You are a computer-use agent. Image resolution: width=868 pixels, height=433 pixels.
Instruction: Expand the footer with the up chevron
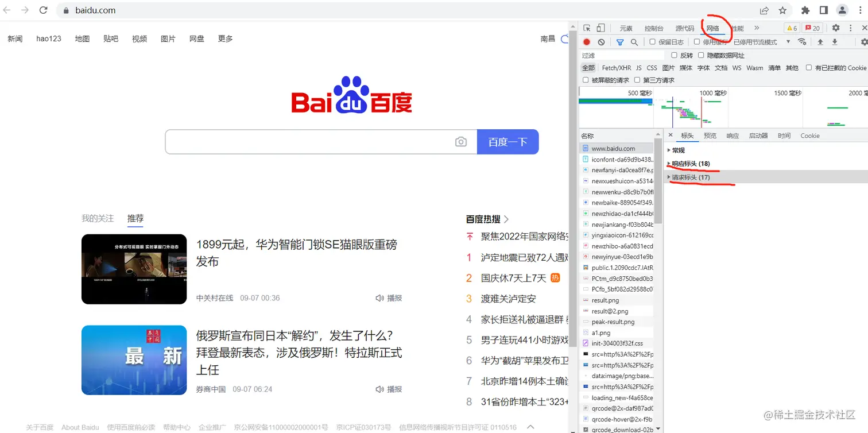531,427
